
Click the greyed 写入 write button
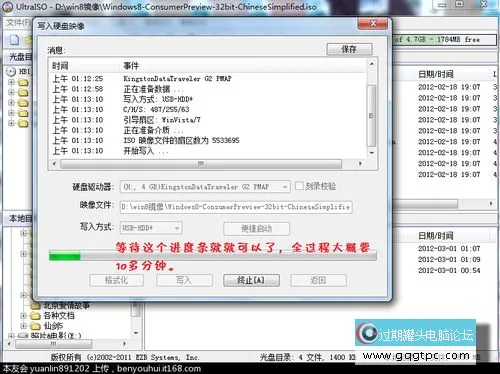pos(184,280)
